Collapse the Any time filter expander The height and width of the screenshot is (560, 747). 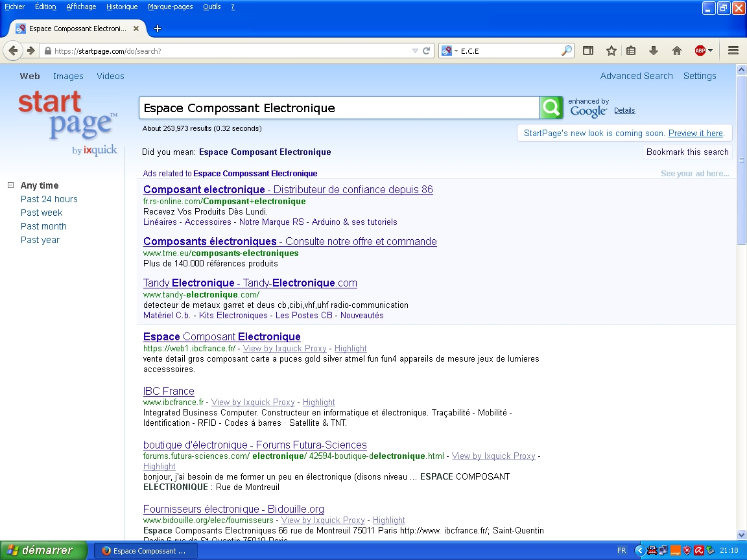(10, 185)
